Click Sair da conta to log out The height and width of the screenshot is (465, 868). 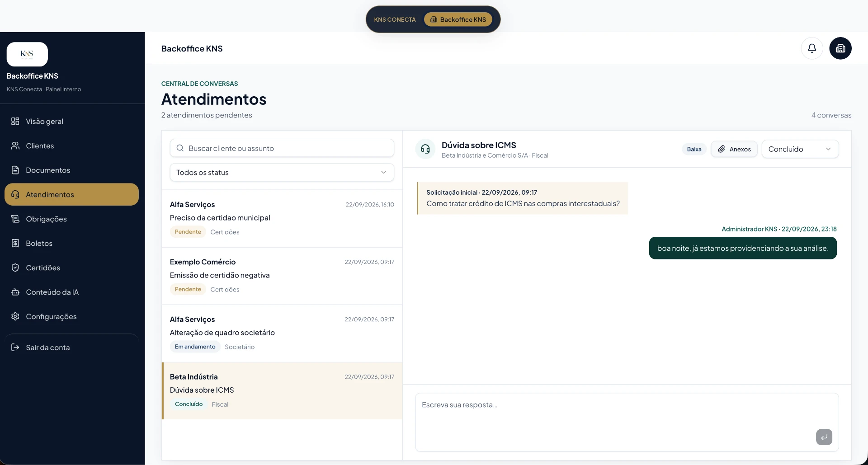(71, 348)
